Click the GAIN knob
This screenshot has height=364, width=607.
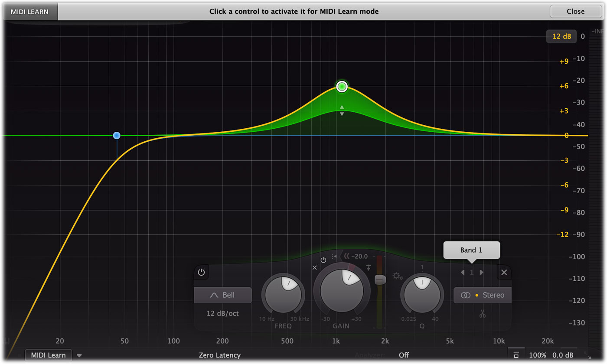click(342, 290)
